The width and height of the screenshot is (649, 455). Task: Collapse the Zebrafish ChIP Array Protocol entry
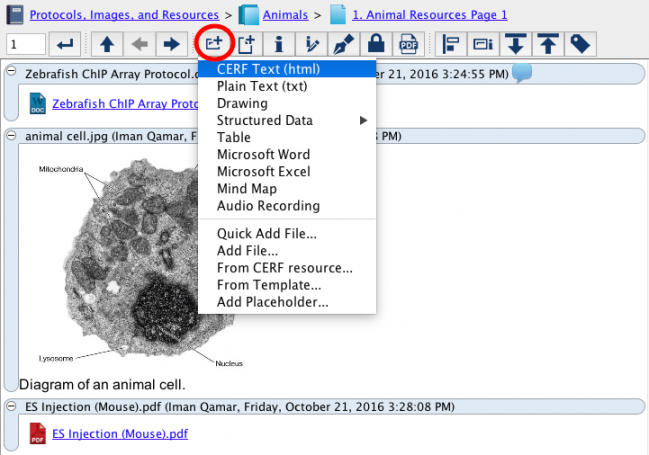[x=12, y=71]
